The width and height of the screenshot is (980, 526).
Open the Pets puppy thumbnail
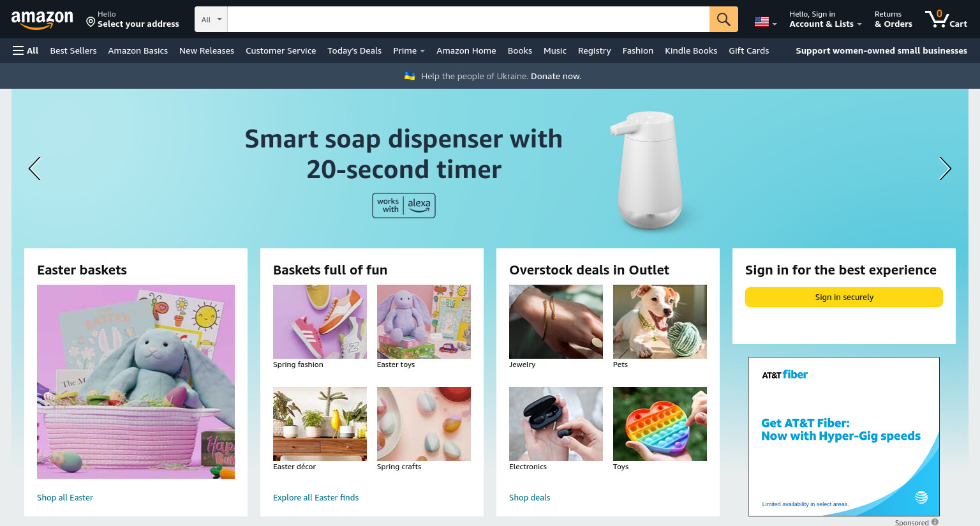pyautogui.click(x=660, y=322)
